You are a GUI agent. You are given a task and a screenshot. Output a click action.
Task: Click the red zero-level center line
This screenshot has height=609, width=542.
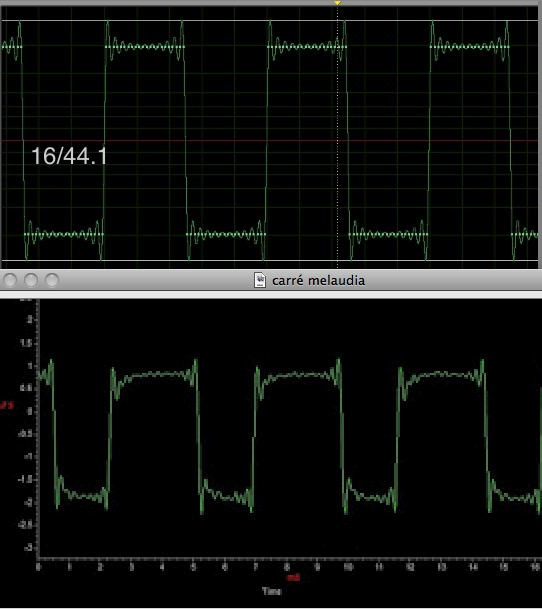tap(270, 141)
